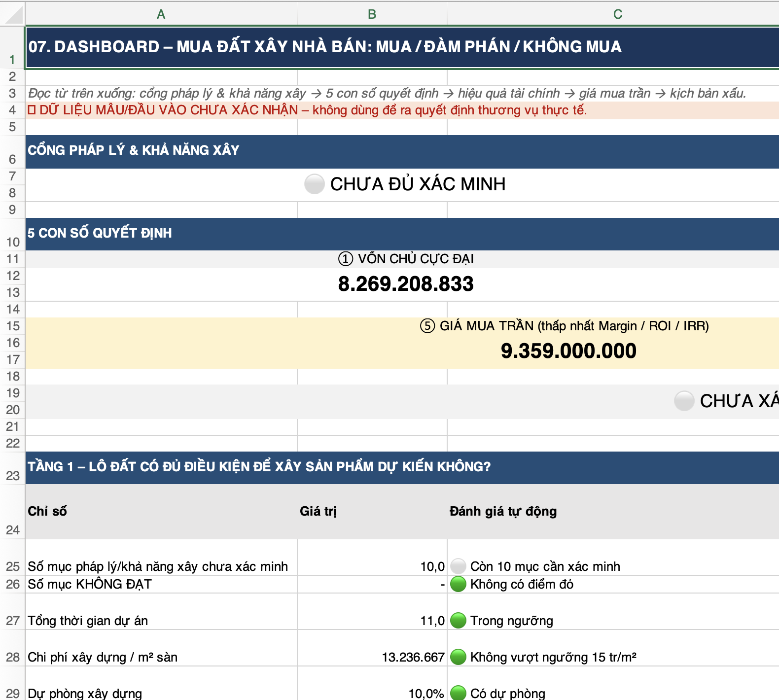Click the Đánh giá tự động column heading
The height and width of the screenshot is (700, 779).
[503, 511]
